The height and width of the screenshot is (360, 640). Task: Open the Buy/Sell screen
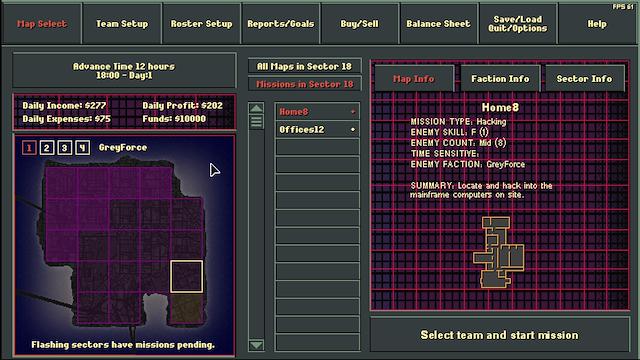pyautogui.click(x=359, y=24)
